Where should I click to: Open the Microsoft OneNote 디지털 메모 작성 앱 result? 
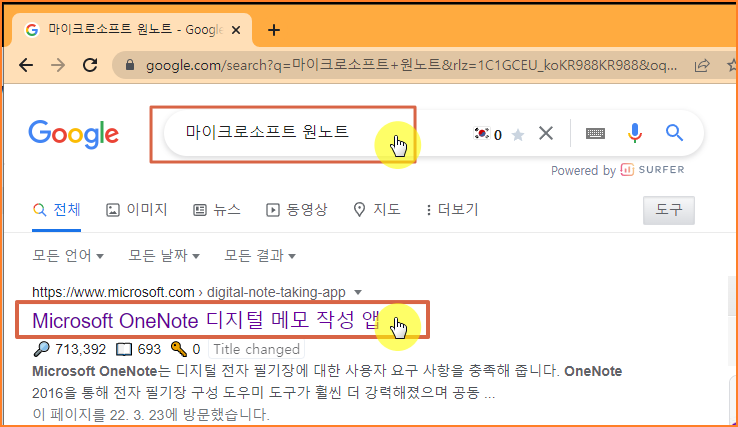pyautogui.click(x=206, y=321)
